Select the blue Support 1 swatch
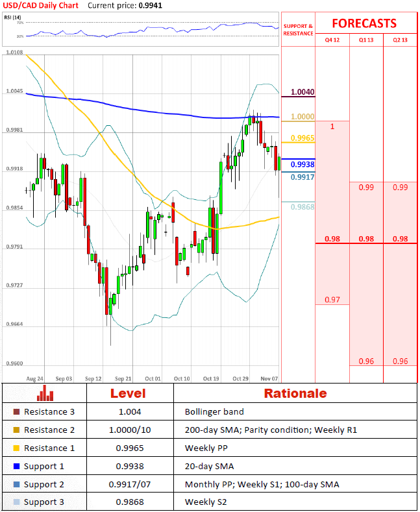Screen dimensions: 420x512 point(16,467)
